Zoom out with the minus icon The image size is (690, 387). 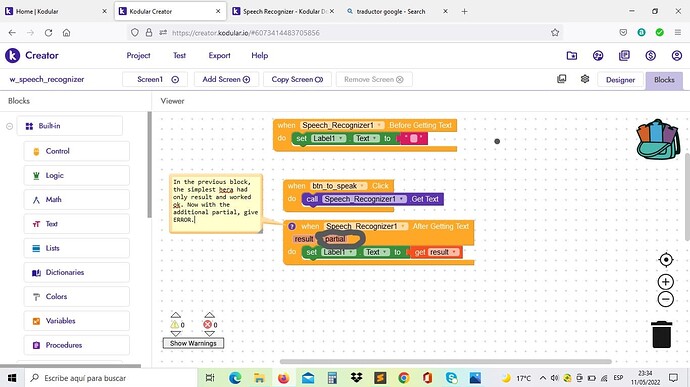[x=665, y=299]
